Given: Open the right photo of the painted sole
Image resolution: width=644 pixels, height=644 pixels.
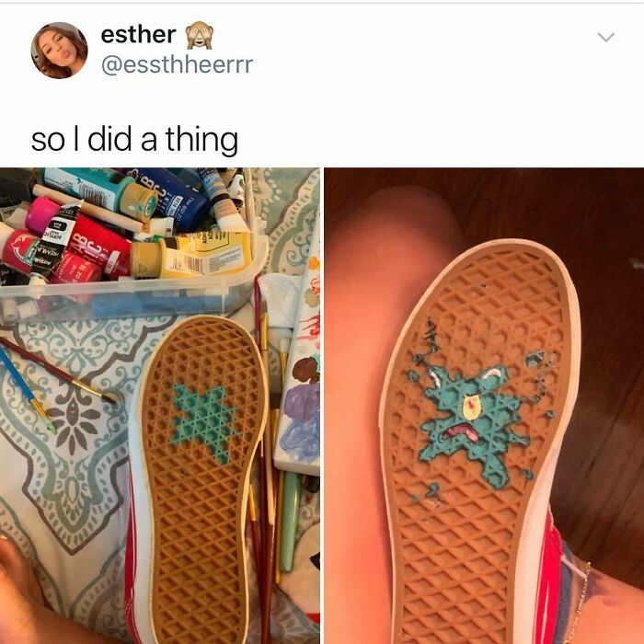Looking at the screenshot, I should coord(484,406).
